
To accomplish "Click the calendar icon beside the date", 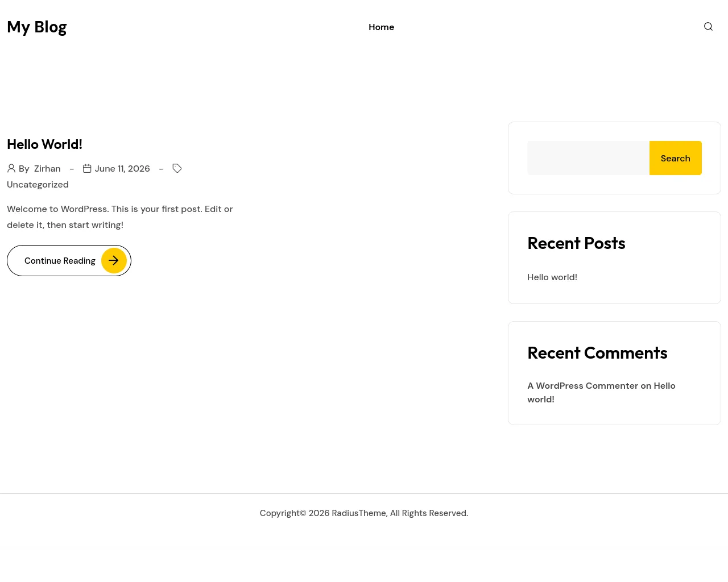I will [87, 168].
